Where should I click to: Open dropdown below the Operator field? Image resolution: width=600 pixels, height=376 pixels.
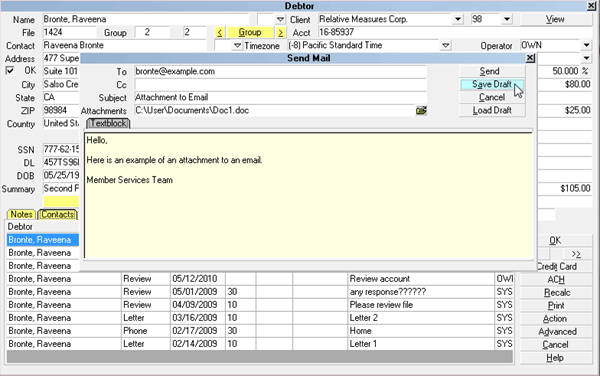(587, 59)
